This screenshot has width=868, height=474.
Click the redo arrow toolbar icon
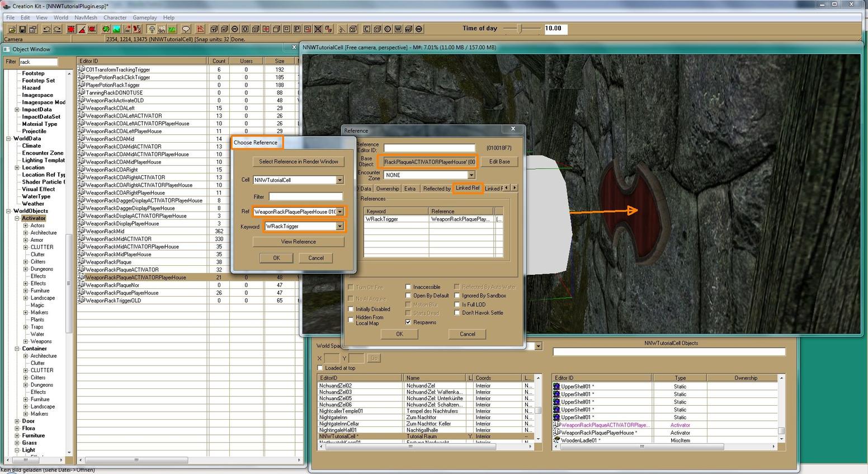58,29
